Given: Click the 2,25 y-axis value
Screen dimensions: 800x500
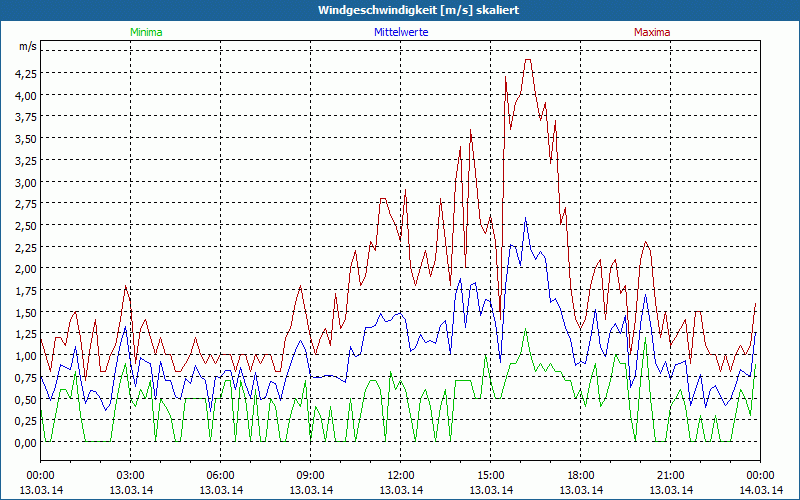Looking at the screenshot, I should [x=26, y=247].
